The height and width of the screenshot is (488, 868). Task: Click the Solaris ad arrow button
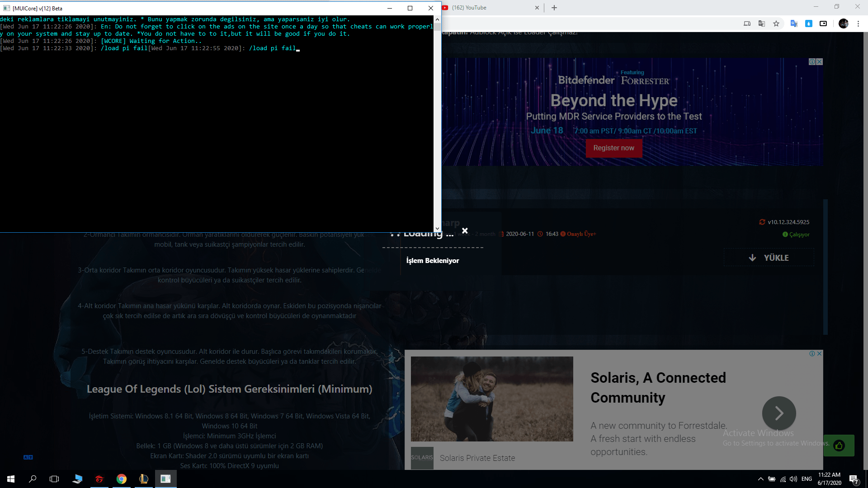[779, 413]
